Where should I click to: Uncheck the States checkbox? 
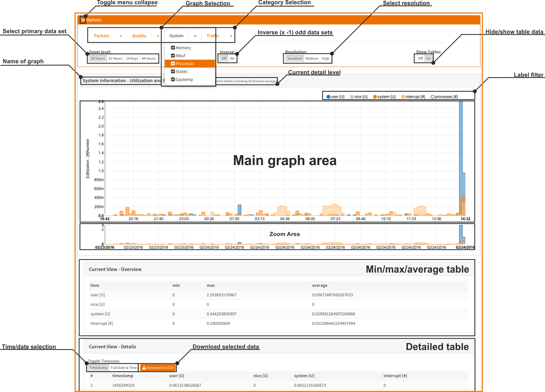[173, 71]
